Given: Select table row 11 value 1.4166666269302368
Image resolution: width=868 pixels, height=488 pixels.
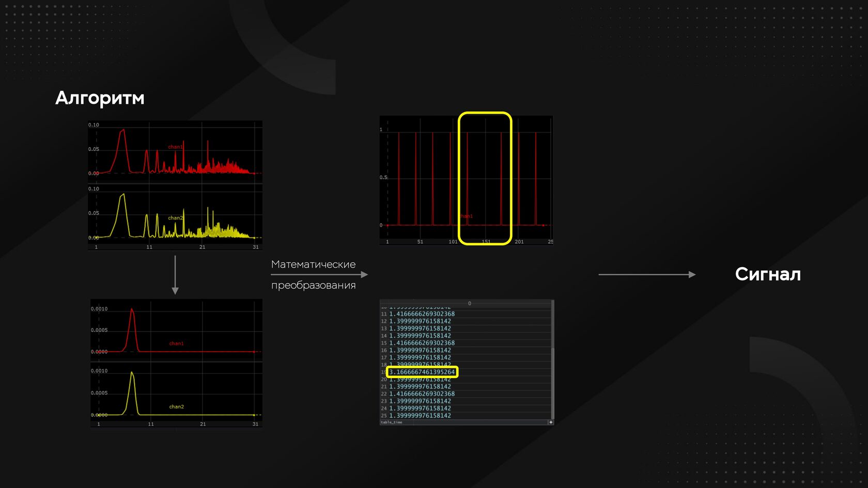Looking at the screenshot, I should (422, 314).
